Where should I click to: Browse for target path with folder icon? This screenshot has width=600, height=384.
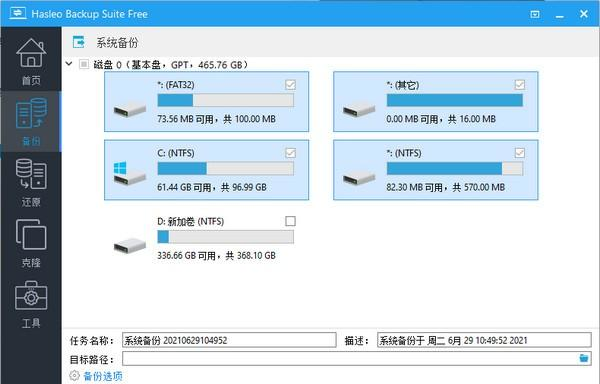click(x=584, y=358)
